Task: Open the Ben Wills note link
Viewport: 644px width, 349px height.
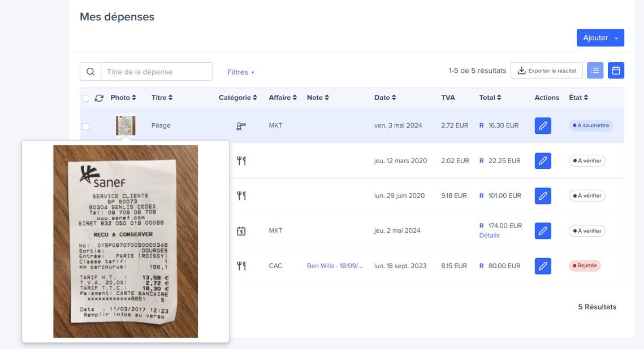Action: [x=335, y=266]
